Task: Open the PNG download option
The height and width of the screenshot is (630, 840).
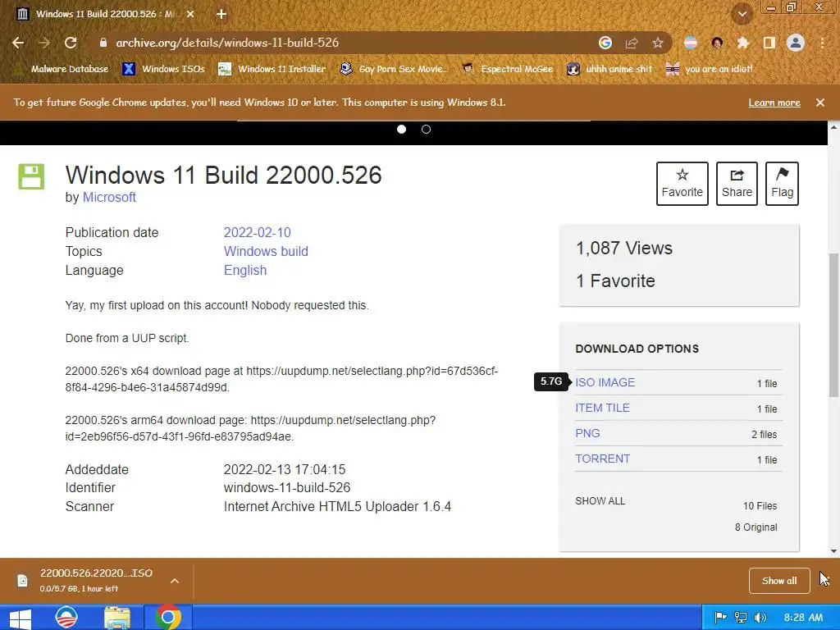Action: click(587, 433)
